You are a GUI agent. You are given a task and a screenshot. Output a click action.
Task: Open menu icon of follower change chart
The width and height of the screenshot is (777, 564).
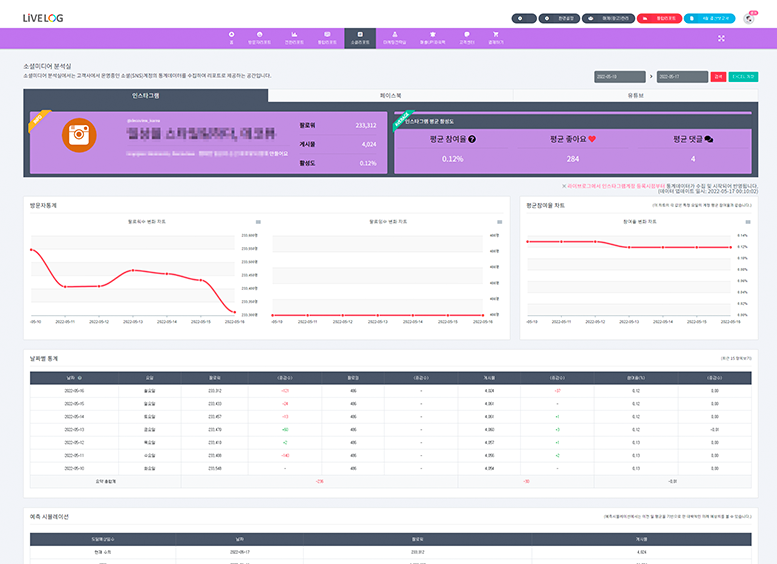pos(258,222)
